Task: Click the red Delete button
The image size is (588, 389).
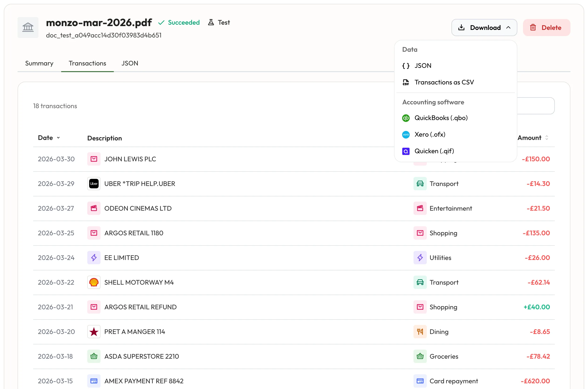Action: pos(546,28)
